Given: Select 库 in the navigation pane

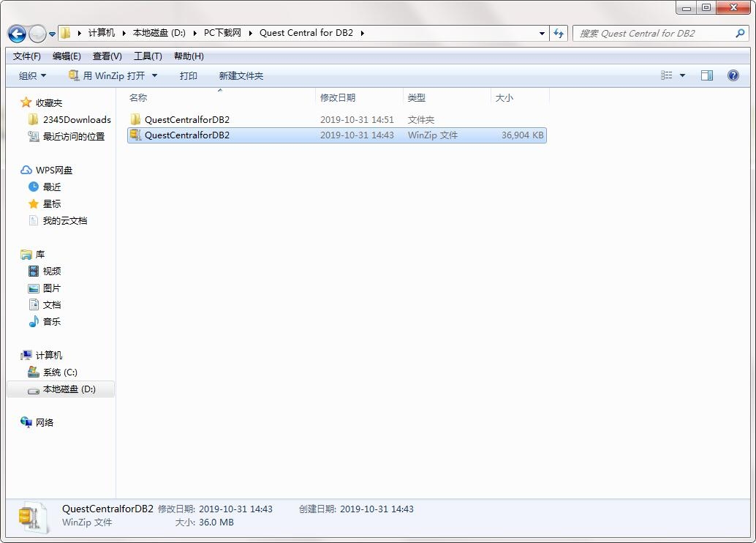Looking at the screenshot, I should pos(33,255).
